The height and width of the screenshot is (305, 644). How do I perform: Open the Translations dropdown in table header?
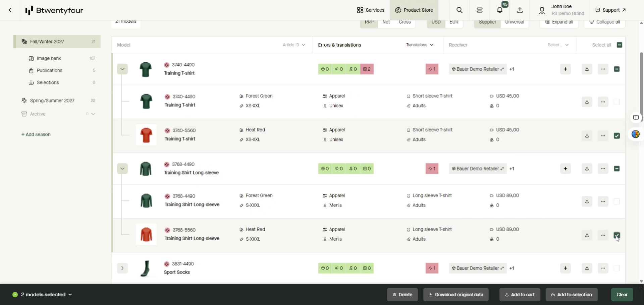(x=420, y=45)
